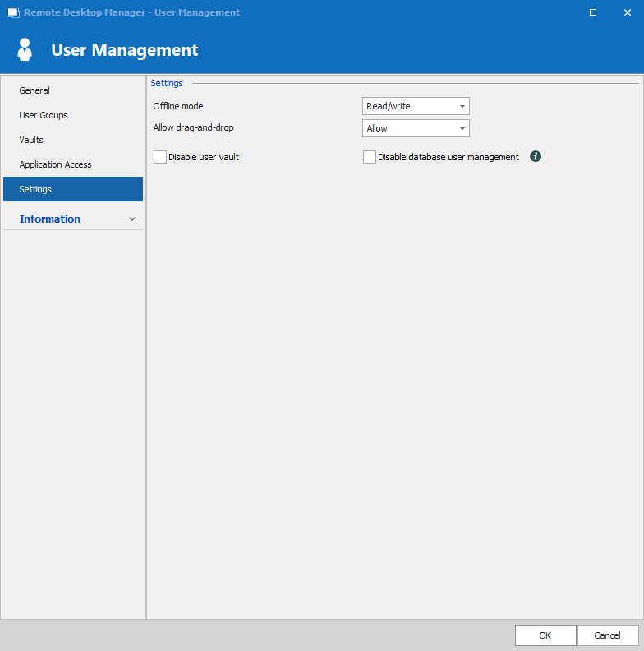This screenshot has width=644, height=651.
Task: Click the Settings group heading label
Action: pos(167,83)
